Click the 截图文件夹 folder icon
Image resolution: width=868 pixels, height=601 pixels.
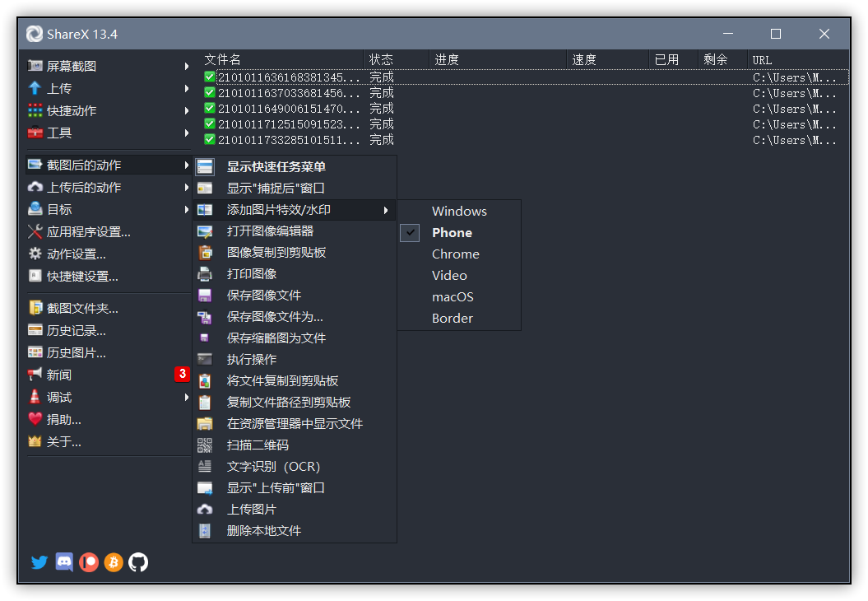[35, 308]
